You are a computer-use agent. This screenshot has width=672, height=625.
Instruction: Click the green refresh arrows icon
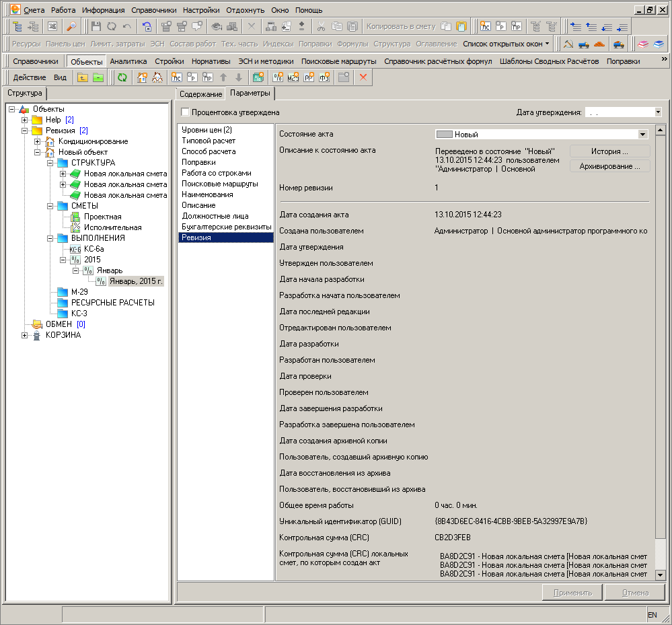coord(122,77)
